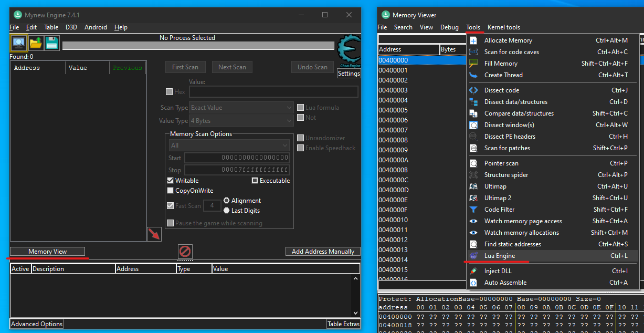Click the Inject DLL syringe icon

(x=473, y=271)
